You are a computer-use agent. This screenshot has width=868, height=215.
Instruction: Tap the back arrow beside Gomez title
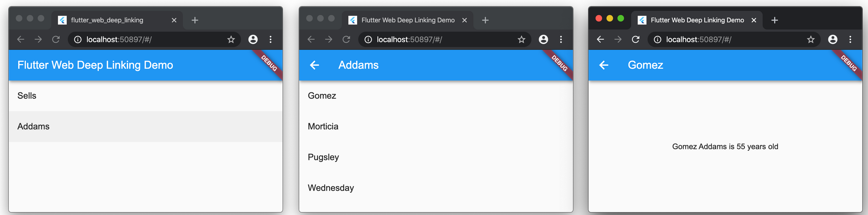pos(604,65)
